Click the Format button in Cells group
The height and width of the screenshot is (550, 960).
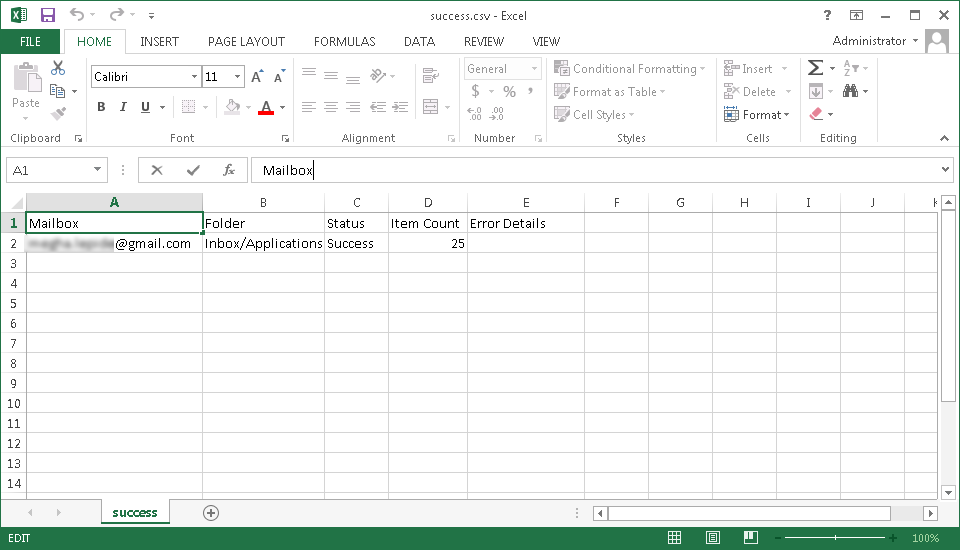[758, 115]
